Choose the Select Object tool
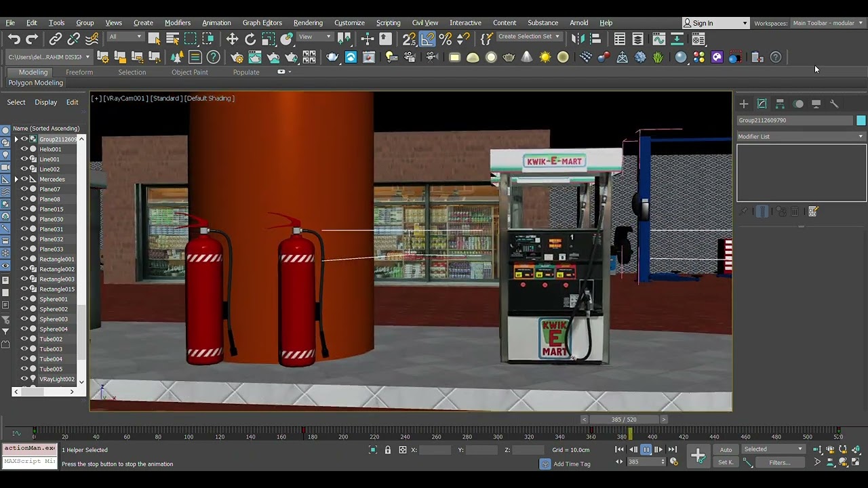Viewport: 868px width, 488px height. pos(155,39)
